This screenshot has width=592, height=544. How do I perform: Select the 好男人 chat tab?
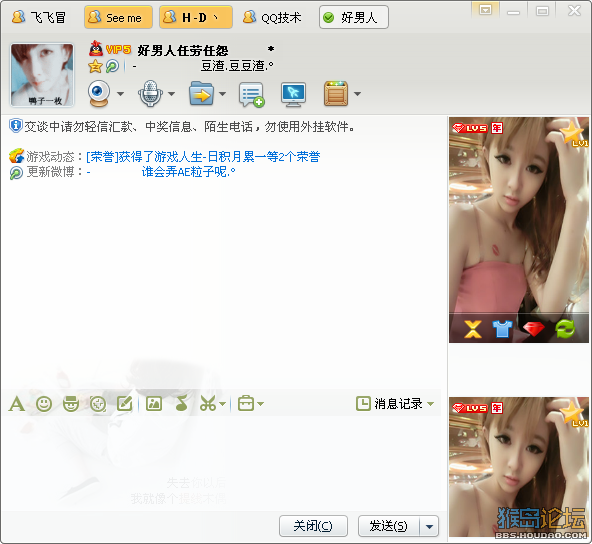(x=354, y=17)
